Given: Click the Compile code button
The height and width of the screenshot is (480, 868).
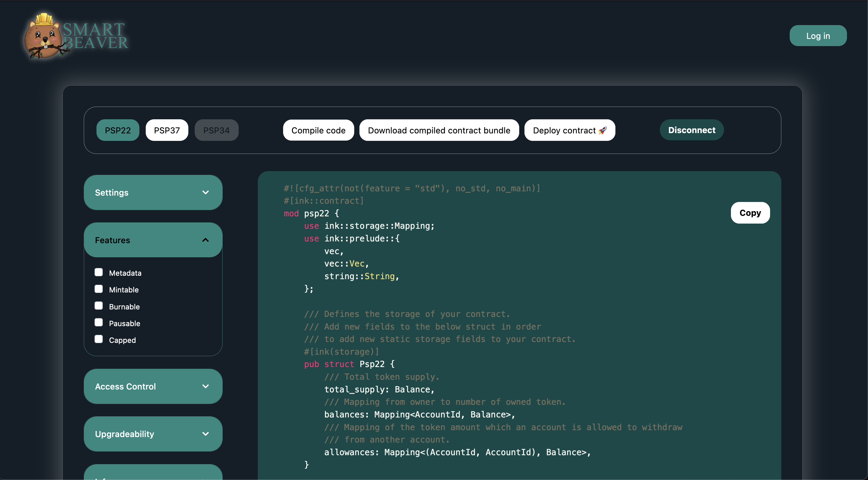Looking at the screenshot, I should click(318, 130).
